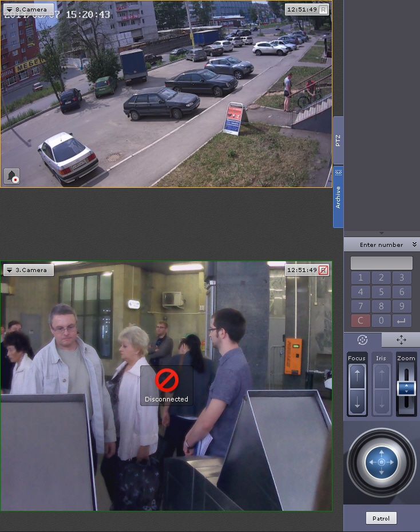Click the preset number input field
This screenshot has height=532, width=420.
pos(381,263)
